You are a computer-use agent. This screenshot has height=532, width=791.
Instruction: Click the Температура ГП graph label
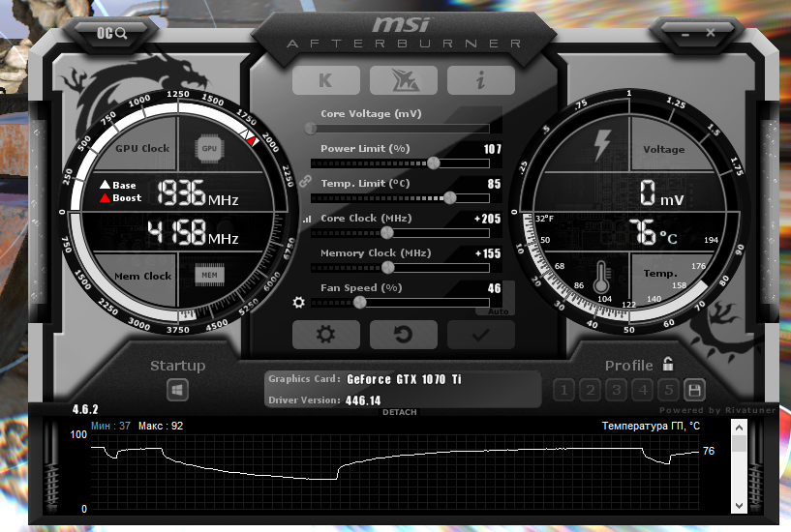(x=651, y=427)
